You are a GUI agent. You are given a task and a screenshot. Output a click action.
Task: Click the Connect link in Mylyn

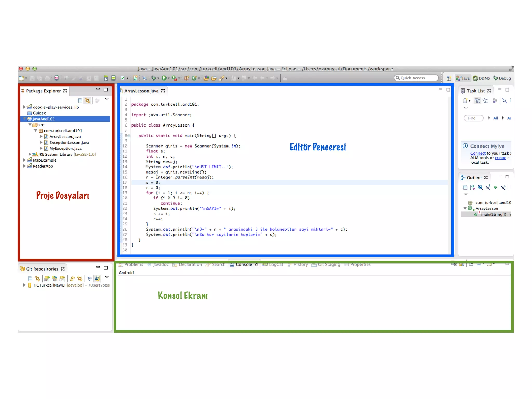[478, 153]
